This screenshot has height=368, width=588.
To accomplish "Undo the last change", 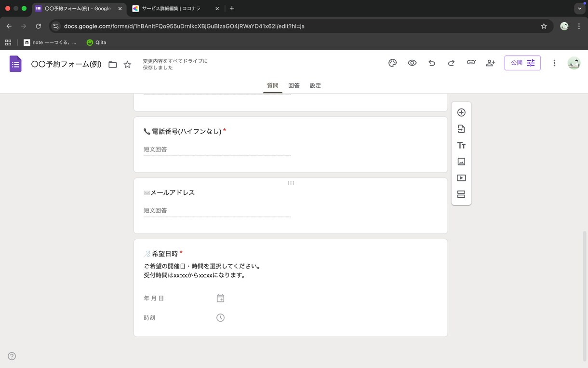I will (x=432, y=63).
